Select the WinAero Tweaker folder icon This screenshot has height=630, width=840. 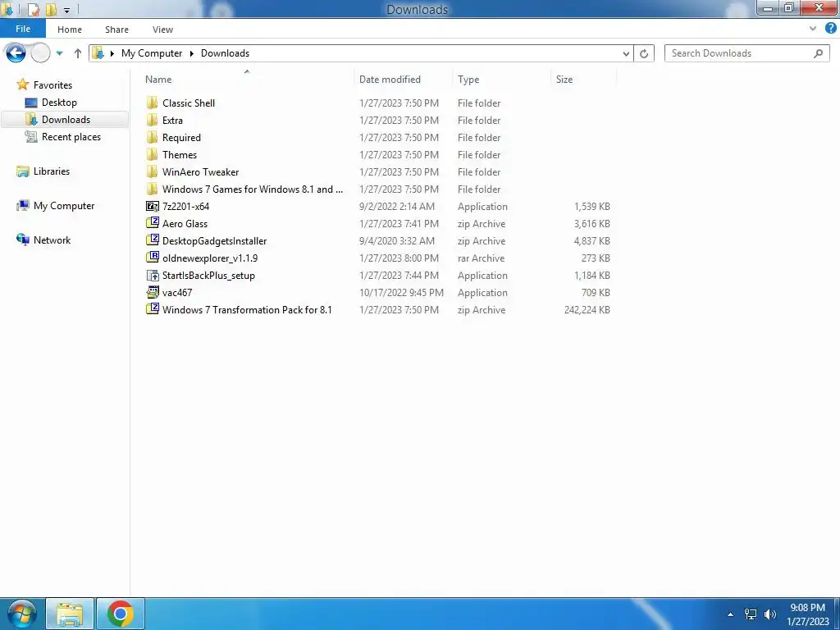152,171
